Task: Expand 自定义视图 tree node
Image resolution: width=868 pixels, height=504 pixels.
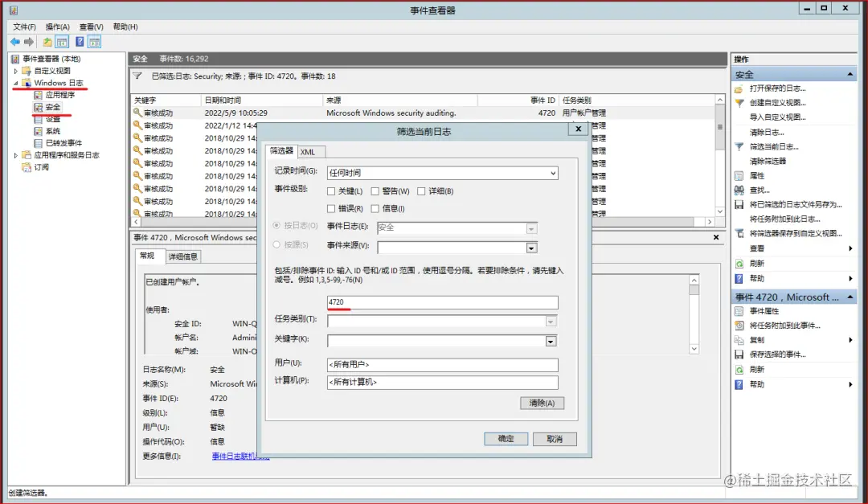Action: click(15, 71)
